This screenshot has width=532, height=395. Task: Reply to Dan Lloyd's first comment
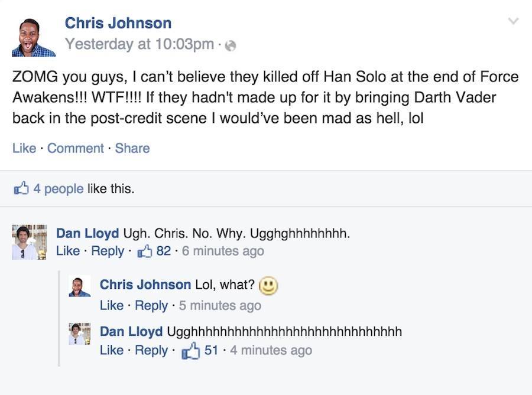tap(108, 250)
